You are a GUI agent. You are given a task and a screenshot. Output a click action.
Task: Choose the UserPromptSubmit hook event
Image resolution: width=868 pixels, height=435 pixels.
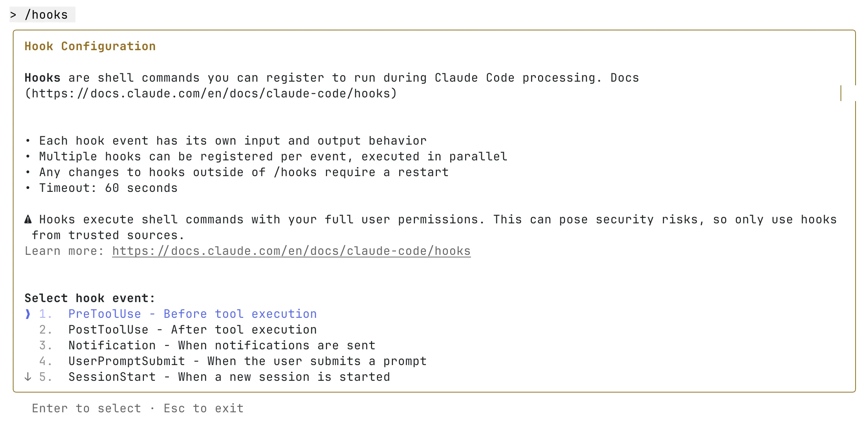point(247,361)
